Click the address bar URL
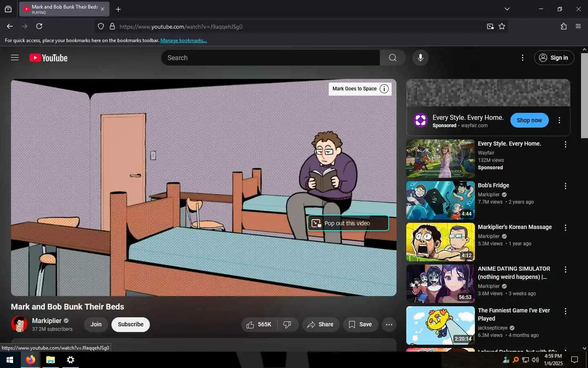 click(x=181, y=27)
